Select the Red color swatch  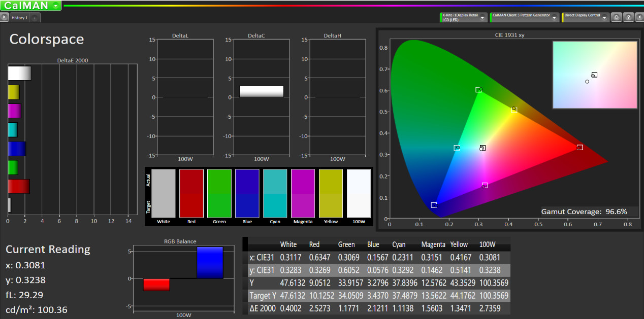(x=191, y=193)
